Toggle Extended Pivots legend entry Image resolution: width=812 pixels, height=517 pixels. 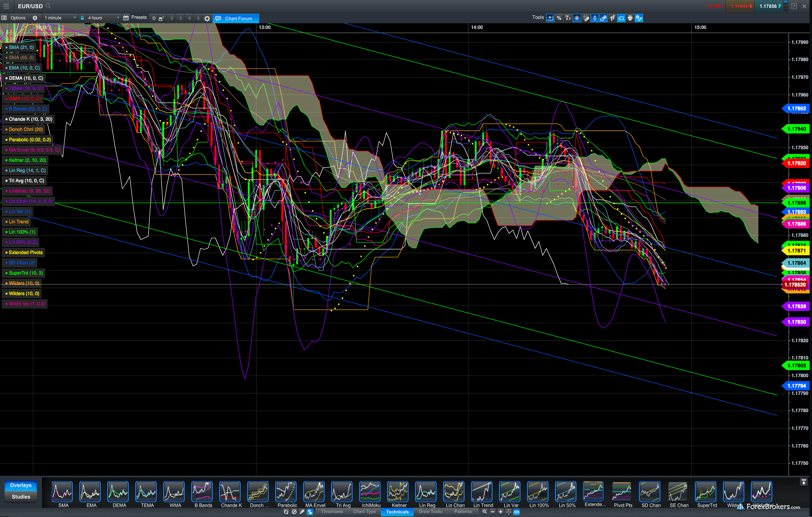pyautogui.click(x=24, y=253)
